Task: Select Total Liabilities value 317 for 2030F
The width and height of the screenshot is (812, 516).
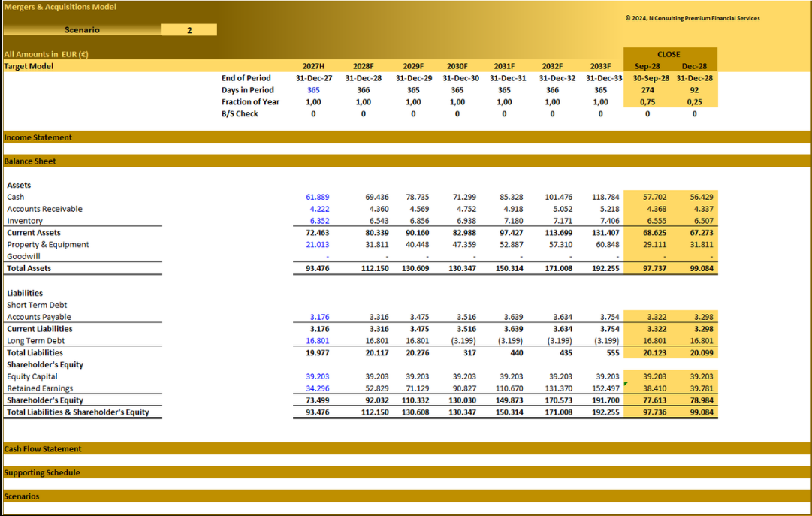Action: pos(469,353)
